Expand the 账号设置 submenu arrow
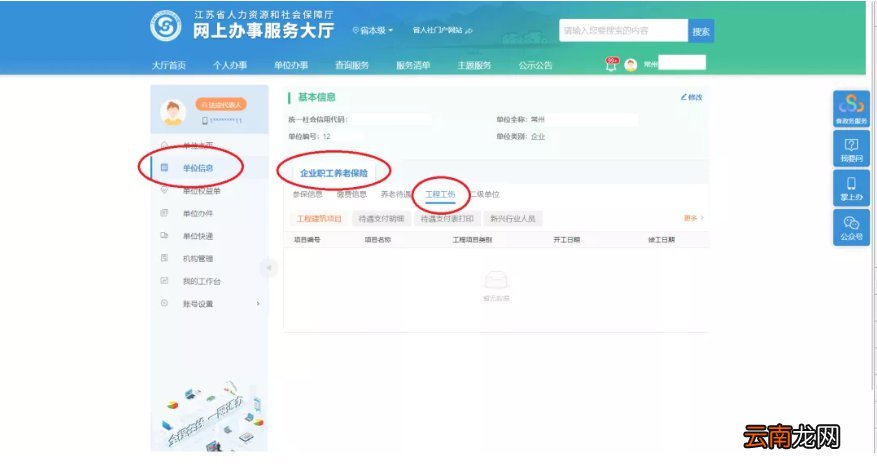 tap(258, 304)
